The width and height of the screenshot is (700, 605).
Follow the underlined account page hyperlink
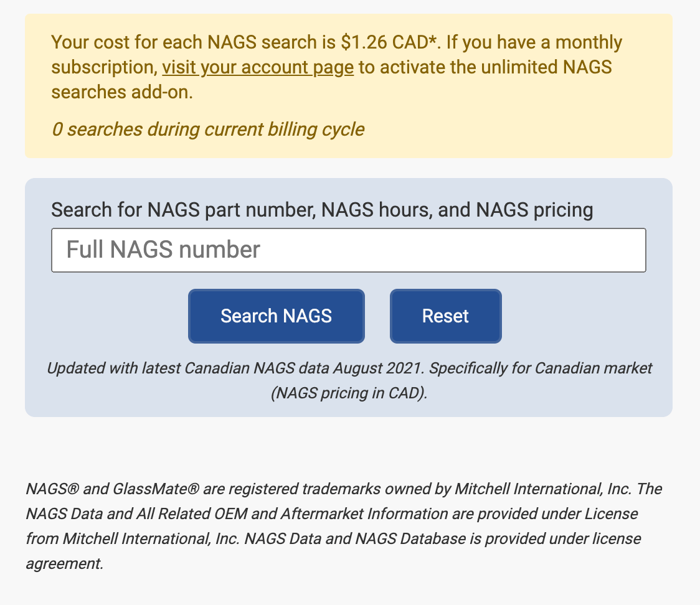click(x=257, y=67)
